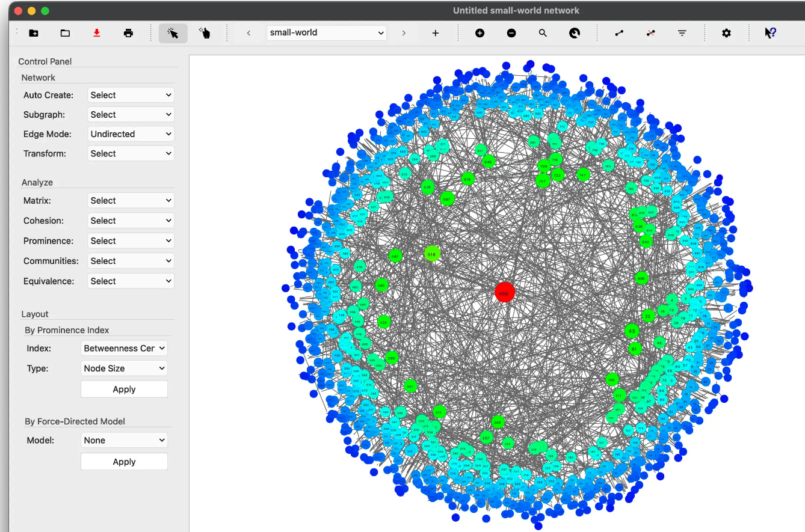Print the current network

pos(128,33)
